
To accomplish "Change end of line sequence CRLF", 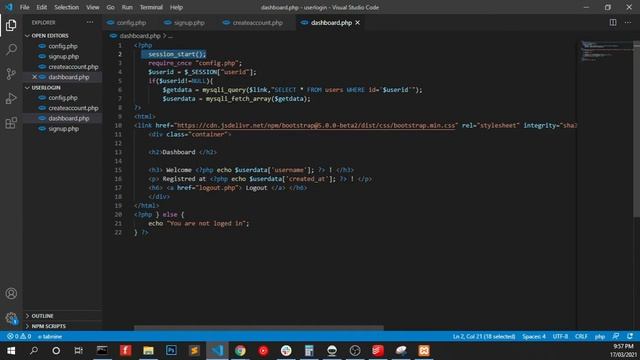I will (581, 336).
